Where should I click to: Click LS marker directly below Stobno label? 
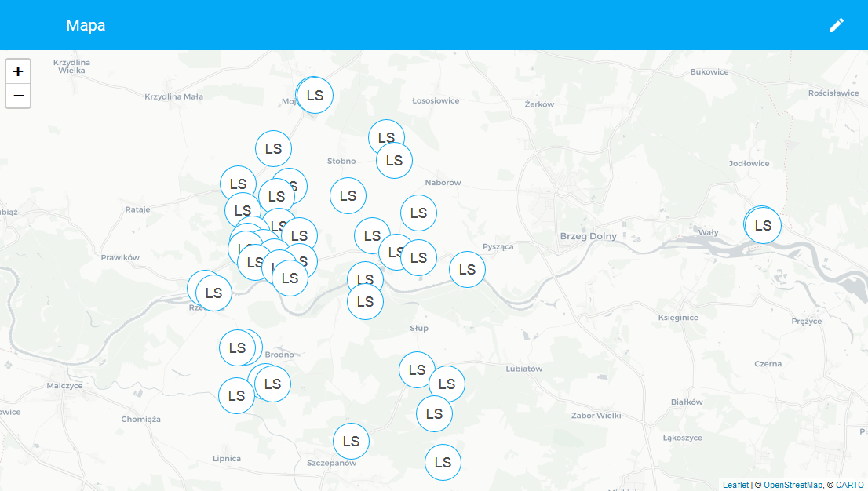[x=348, y=196]
